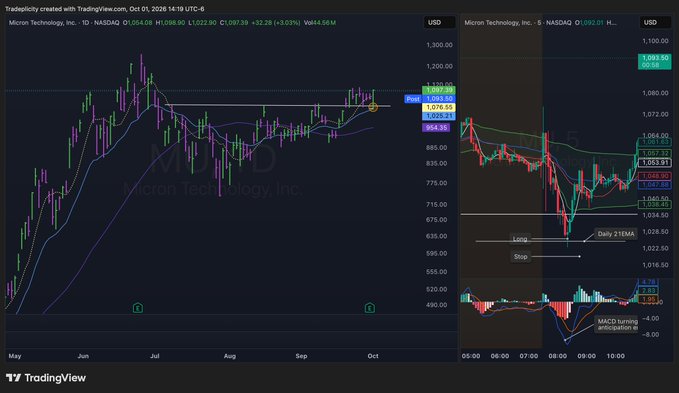Click the red 1,048.90 indicator label
The image size is (679, 393).
coord(654,176)
